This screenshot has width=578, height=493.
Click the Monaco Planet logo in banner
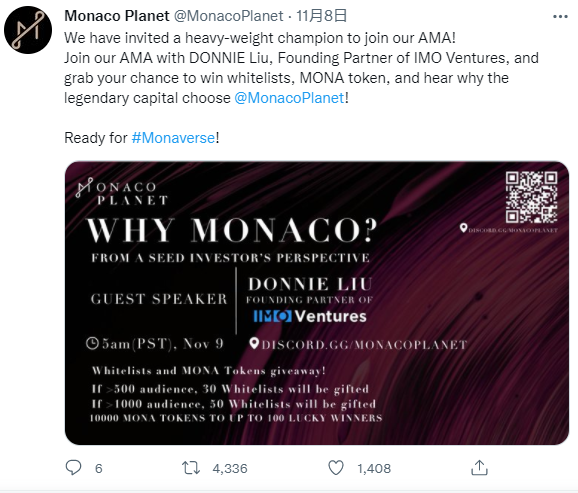coord(122,192)
